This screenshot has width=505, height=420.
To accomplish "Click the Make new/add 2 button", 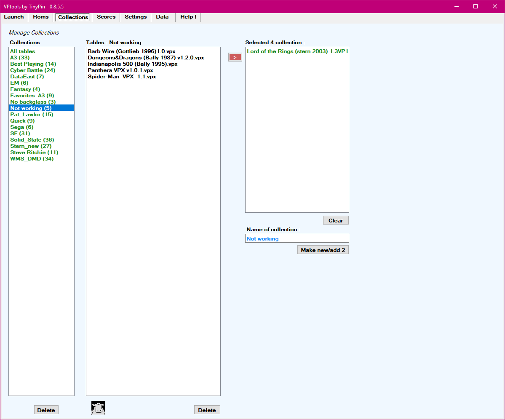I will [323, 250].
